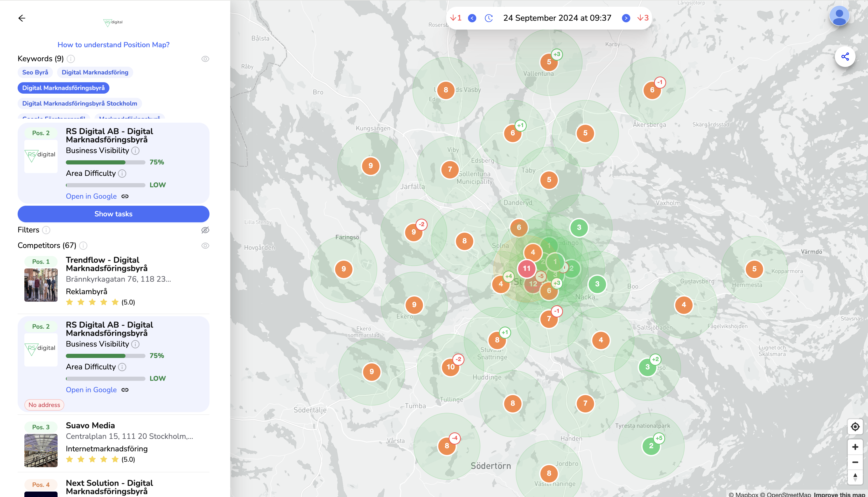Open the user profile avatar

839,16
